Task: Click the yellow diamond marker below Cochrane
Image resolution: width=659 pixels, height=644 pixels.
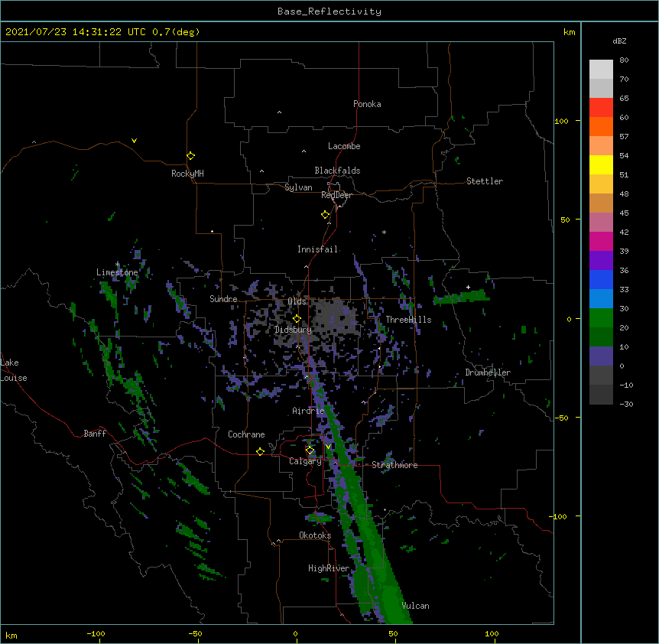Action: coord(260,451)
